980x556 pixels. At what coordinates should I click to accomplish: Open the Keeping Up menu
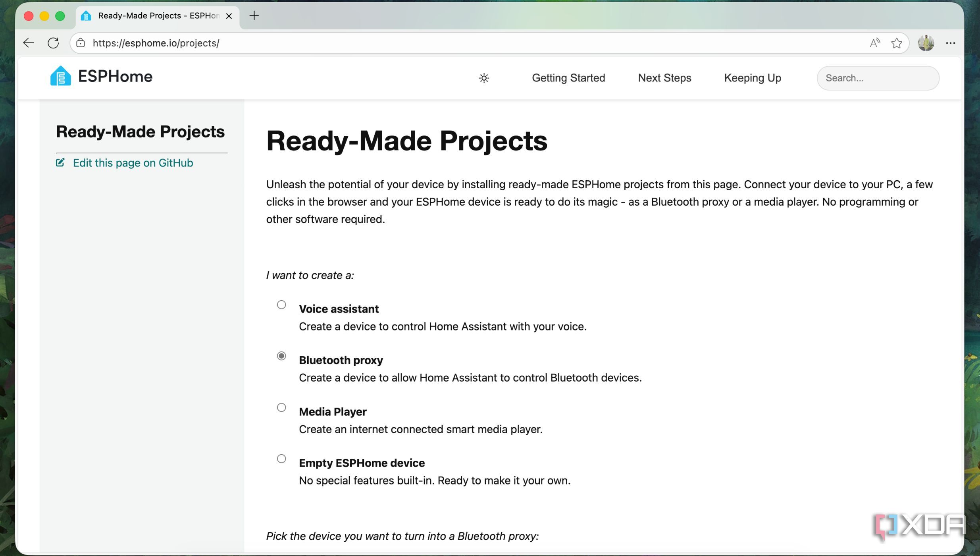[x=752, y=78]
